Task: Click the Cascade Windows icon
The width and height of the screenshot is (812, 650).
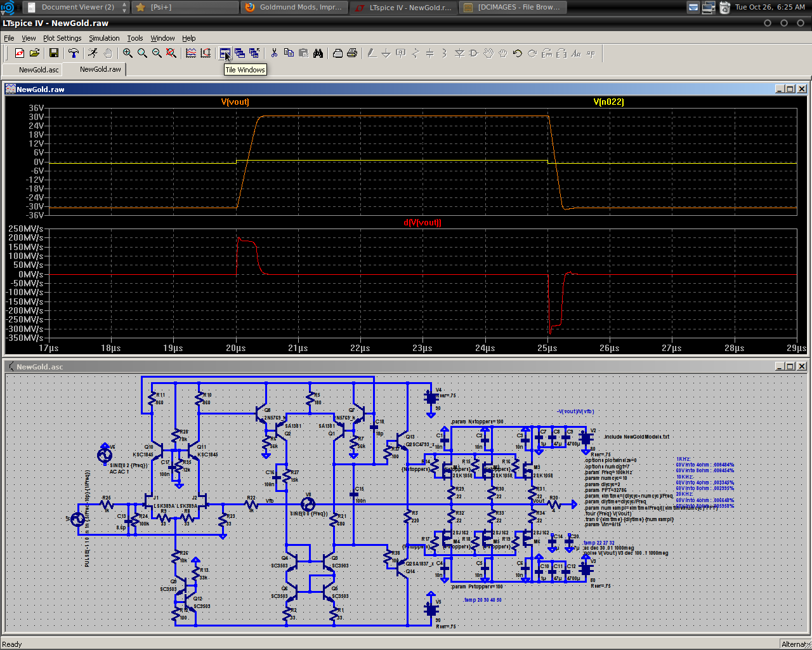Action: [240, 53]
